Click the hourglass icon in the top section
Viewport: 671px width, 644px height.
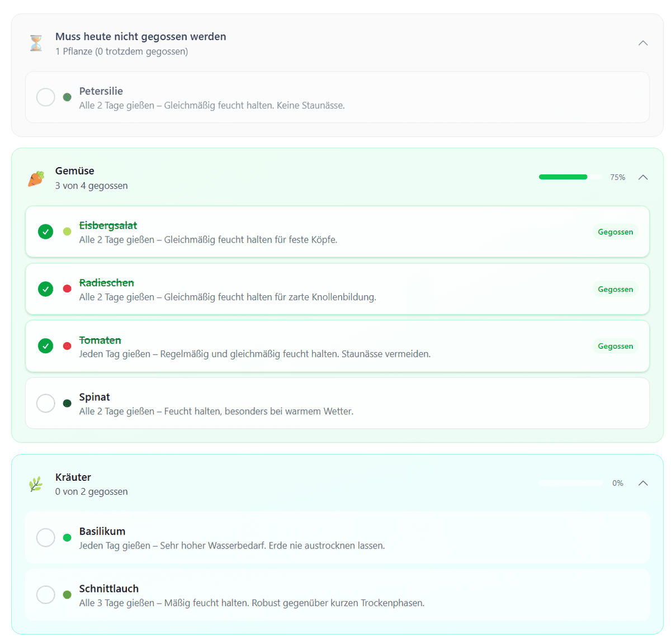(36, 43)
